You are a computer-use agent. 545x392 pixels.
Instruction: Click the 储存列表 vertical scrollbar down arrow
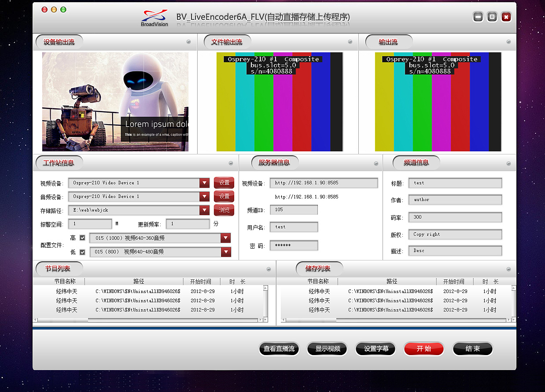514,320
